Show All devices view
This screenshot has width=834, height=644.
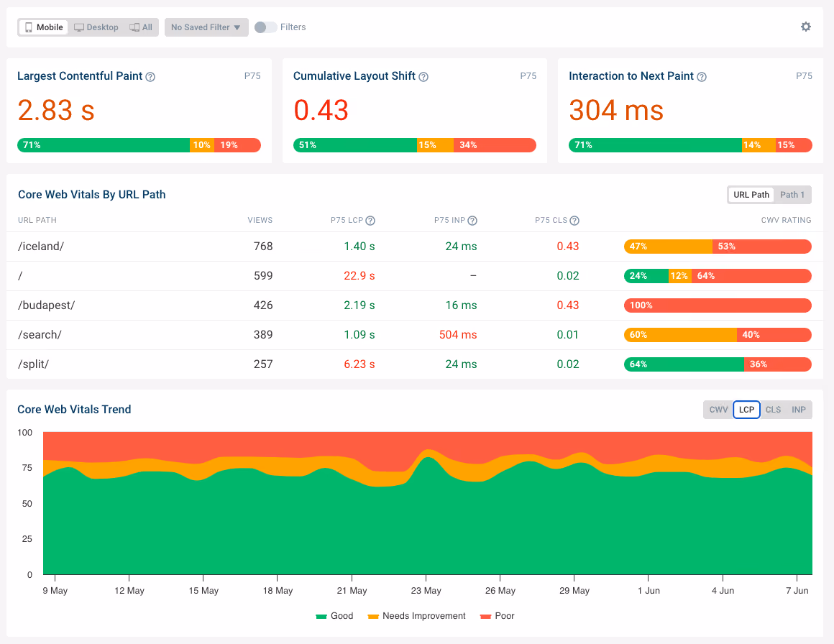[x=141, y=27]
